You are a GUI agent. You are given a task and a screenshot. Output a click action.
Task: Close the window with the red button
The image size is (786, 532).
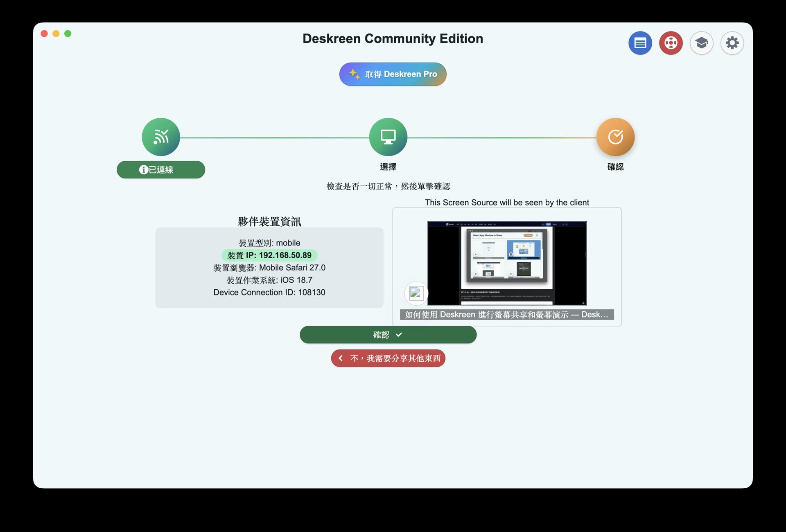44,34
